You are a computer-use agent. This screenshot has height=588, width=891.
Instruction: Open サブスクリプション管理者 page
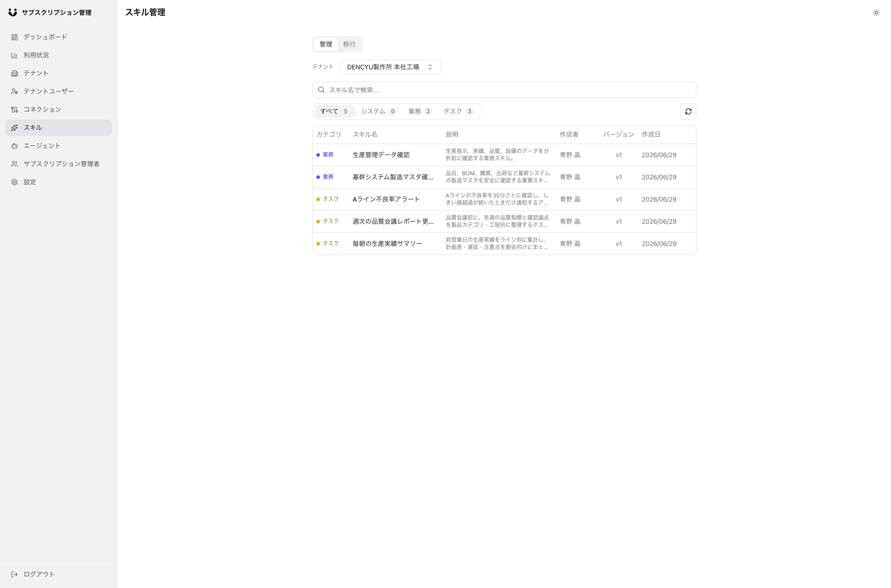[58, 164]
